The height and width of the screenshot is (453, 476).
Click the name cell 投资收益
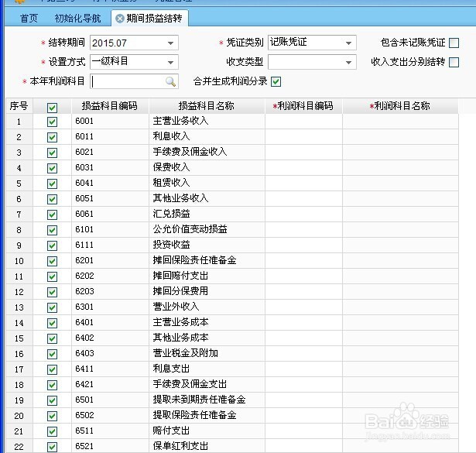[x=207, y=245]
